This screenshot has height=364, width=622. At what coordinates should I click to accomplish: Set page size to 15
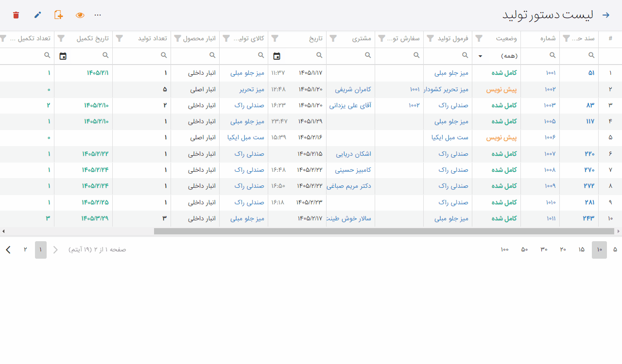click(581, 249)
